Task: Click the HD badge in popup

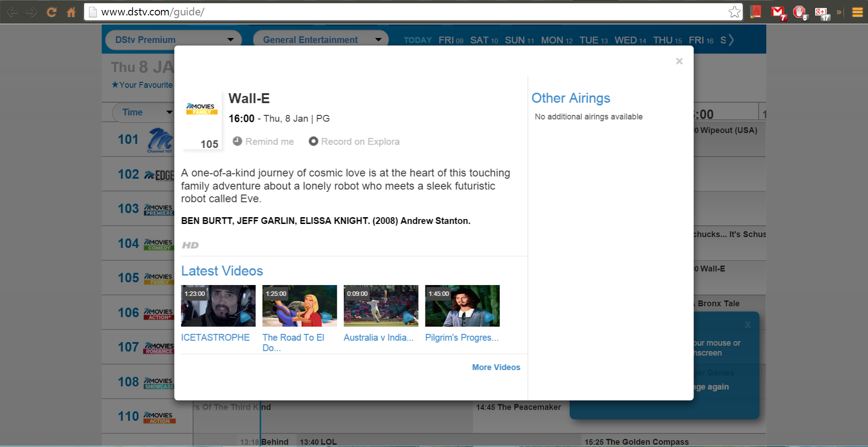Action: [190, 245]
